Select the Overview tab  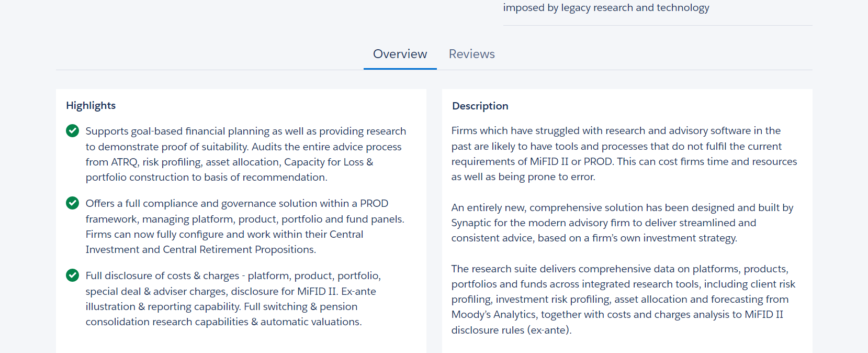[x=400, y=54]
